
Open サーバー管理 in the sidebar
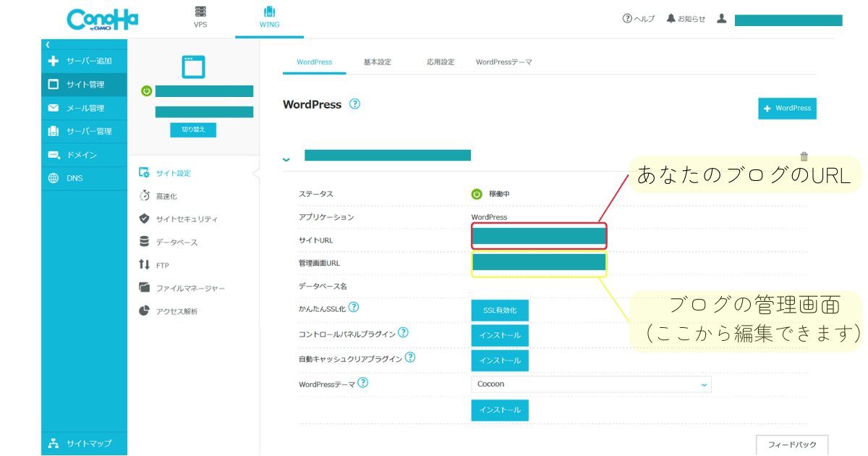point(84,131)
